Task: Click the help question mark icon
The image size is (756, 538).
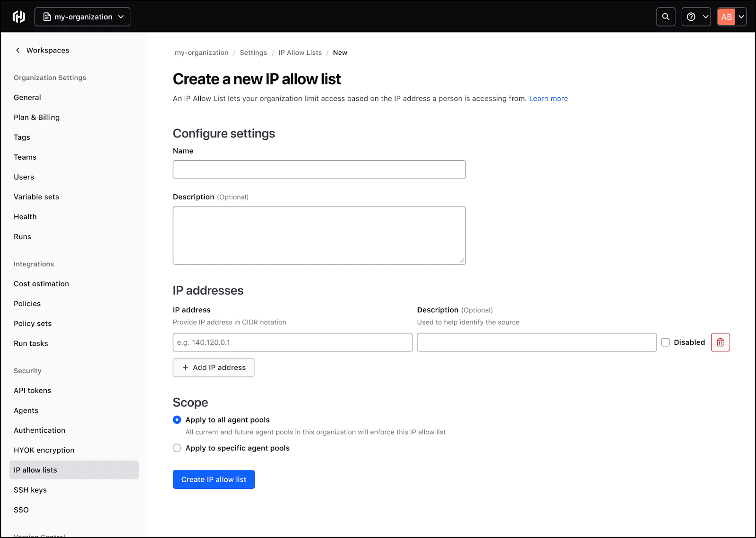Action: tap(692, 17)
